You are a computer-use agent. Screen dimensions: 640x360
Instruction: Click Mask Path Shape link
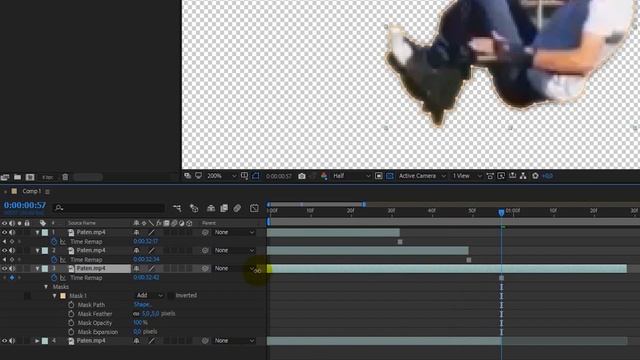click(x=142, y=304)
